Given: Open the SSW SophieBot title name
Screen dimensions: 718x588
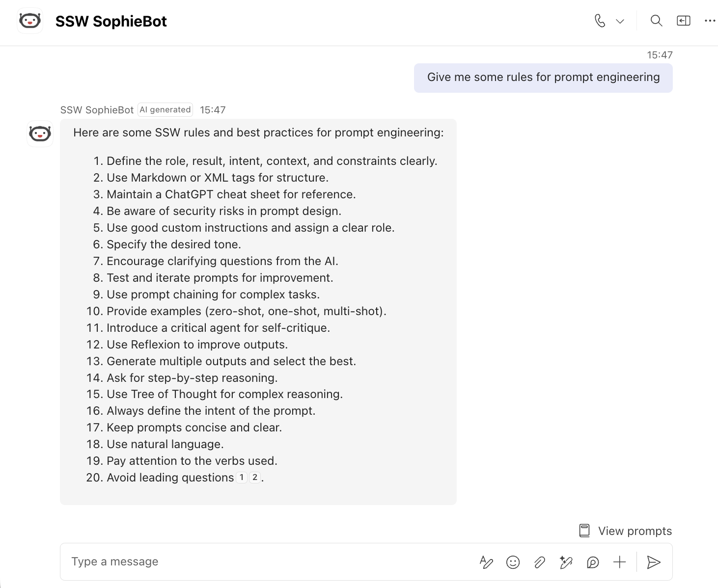Looking at the screenshot, I should (111, 21).
